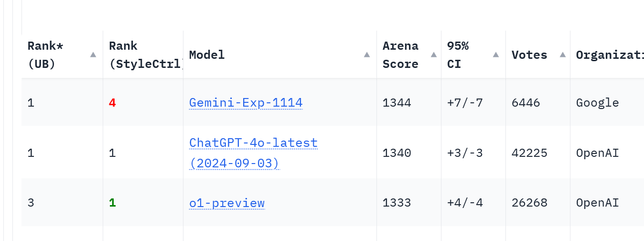644x241 pixels.
Task: Open the Gemini-Exp-1114 model link
Action: 246,103
